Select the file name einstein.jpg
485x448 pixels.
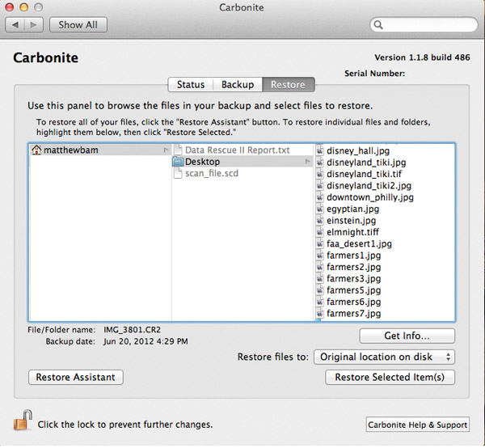point(352,221)
